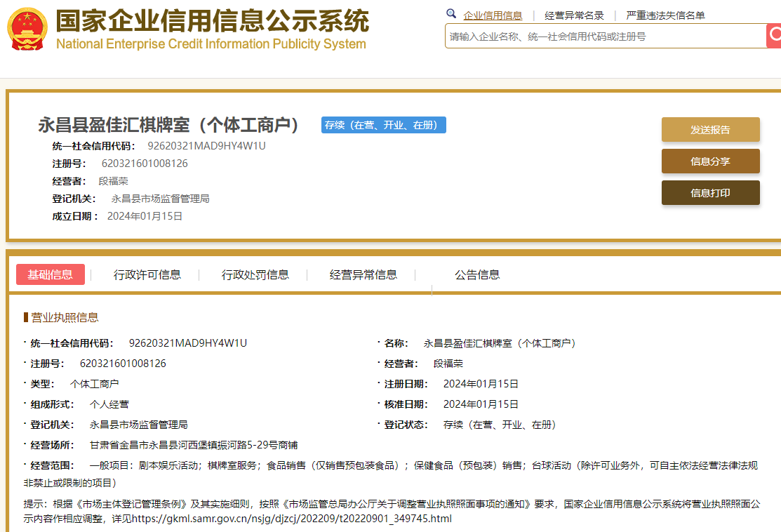Click 永昌县市场监督管理局 in header card

[161, 199]
